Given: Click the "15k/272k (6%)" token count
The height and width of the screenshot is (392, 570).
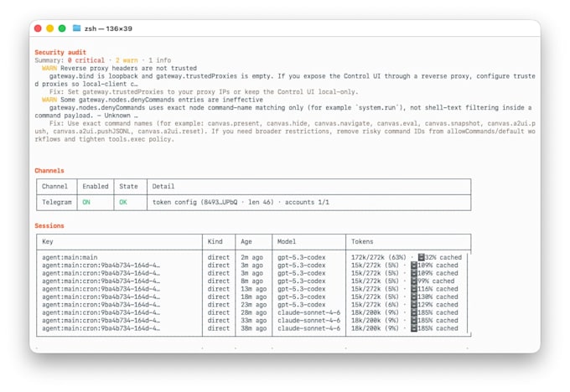Looking at the screenshot, I should [x=375, y=305].
